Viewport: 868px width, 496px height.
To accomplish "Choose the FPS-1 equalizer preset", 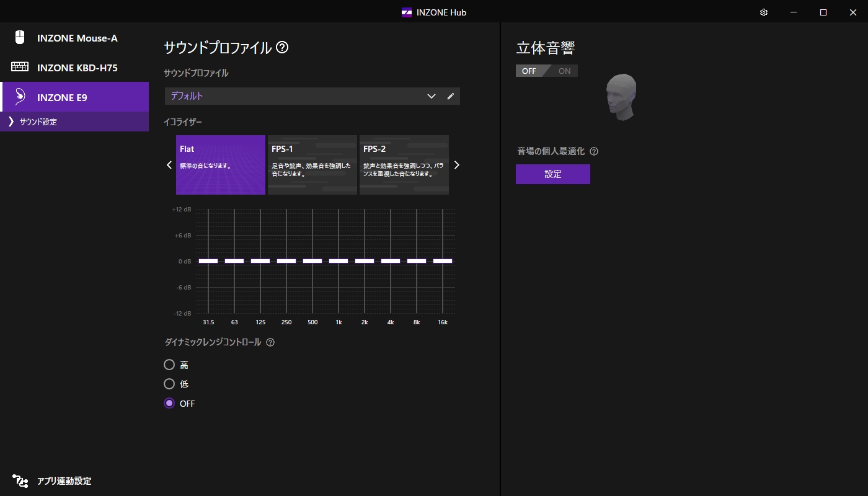I will 312,165.
